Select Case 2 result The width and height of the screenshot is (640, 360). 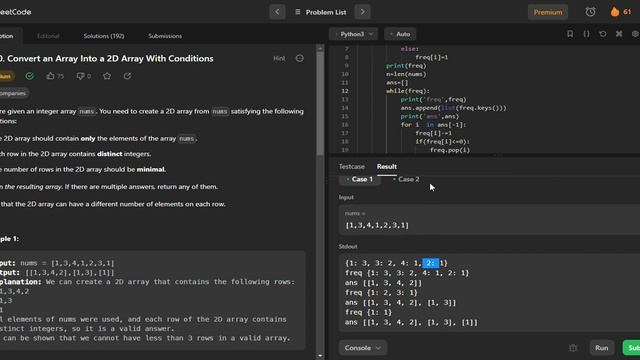pos(406,179)
